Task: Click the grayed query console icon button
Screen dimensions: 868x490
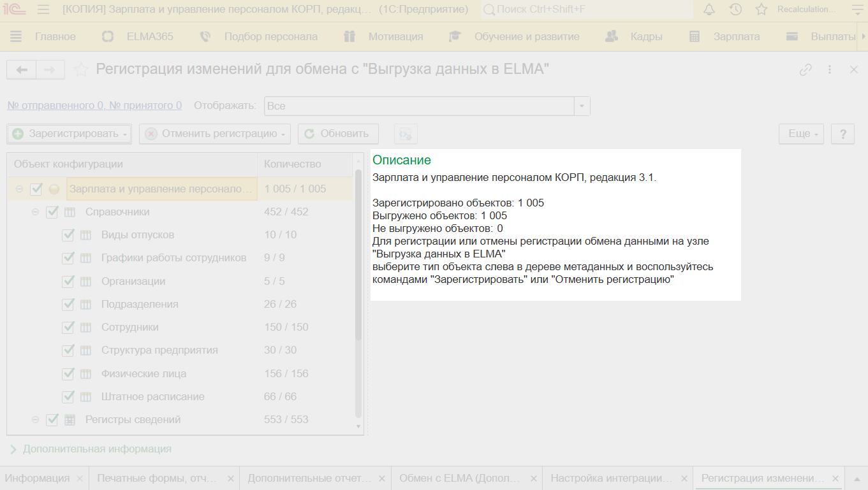Action: (406, 134)
